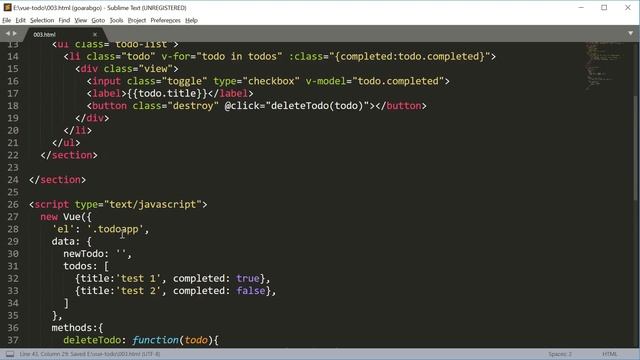Click '.todoapp' string on line 28

click(x=116, y=229)
